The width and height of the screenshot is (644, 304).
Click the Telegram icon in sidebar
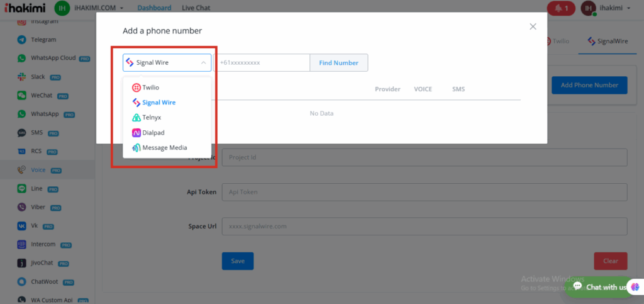22,40
